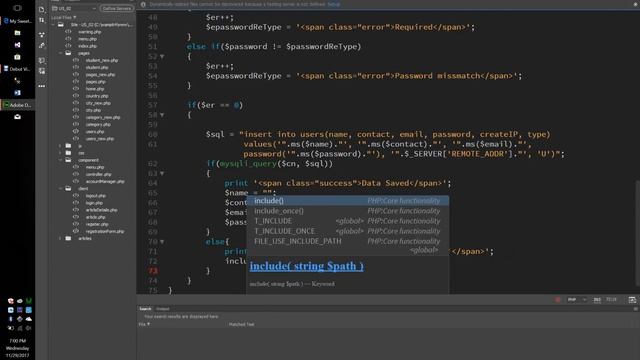The width and height of the screenshot is (640, 360).
Task: Click the vertical scrollbar of the code editor
Action: [637, 233]
